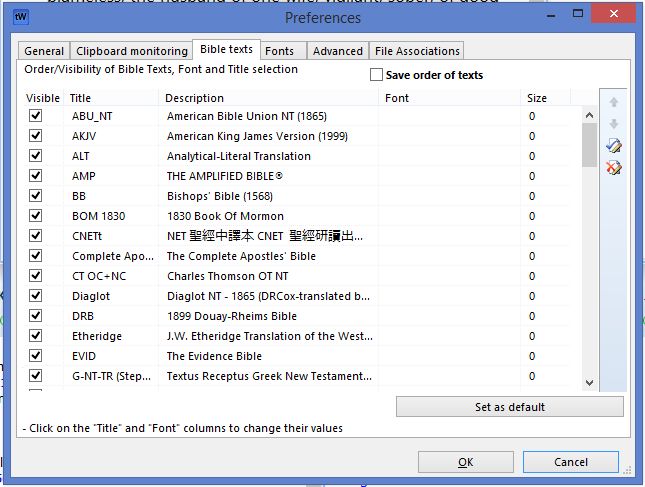Screen dimensions: 645x487
Task: Maximize the Preferences window
Action: 578,13
